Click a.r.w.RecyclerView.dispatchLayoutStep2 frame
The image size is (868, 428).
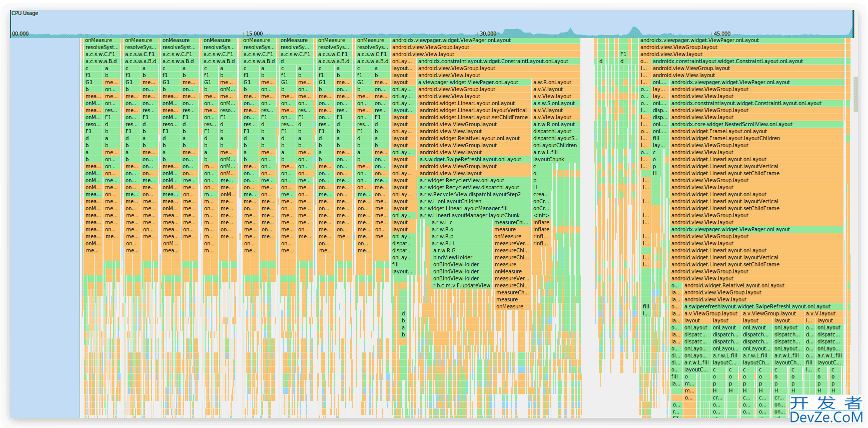pos(474,194)
